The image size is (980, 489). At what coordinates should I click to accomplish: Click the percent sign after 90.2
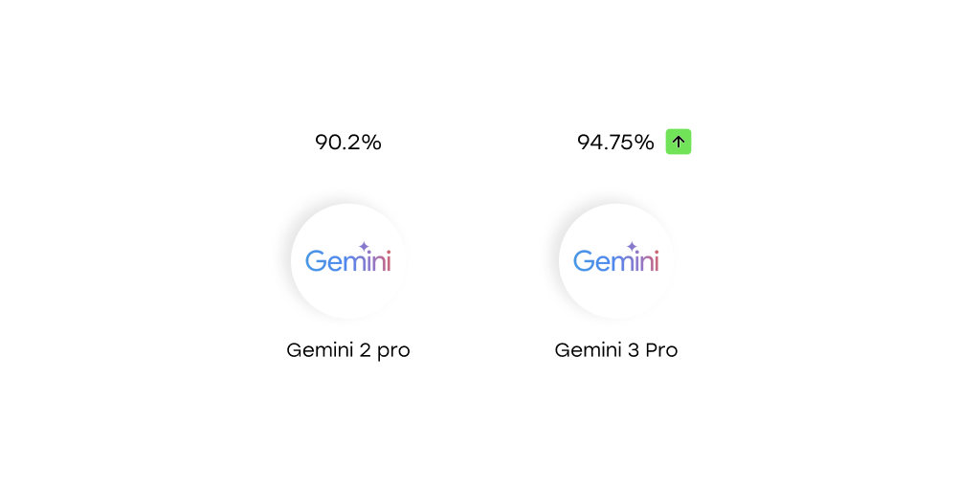[372, 143]
